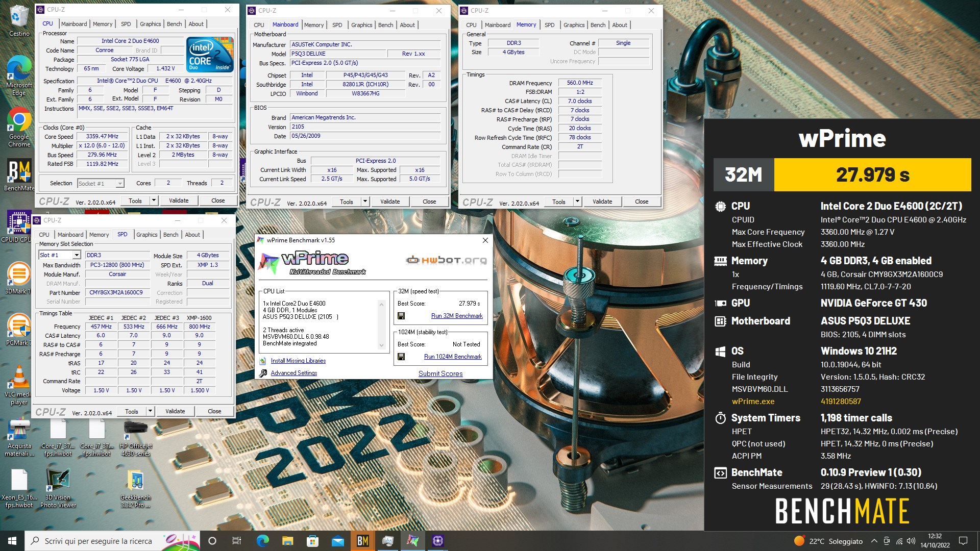Open Core_i7_37 fps.hwbot first file
The width and height of the screenshot is (980, 551).
(x=58, y=437)
